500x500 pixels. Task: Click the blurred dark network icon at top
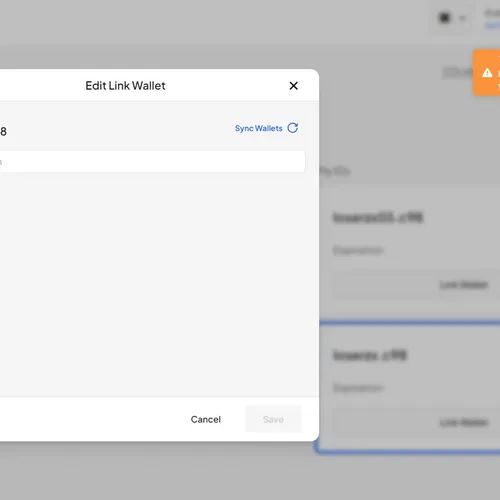[445, 18]
